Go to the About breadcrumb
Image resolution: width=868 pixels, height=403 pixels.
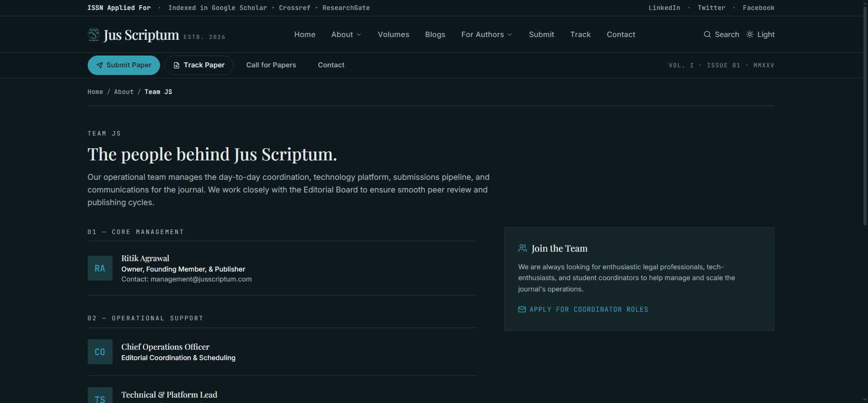tap(124, 92)
